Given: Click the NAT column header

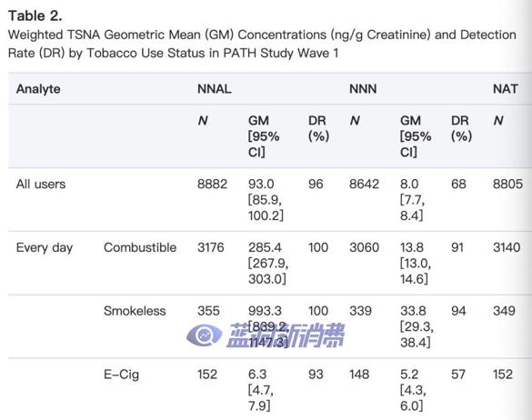Looking at the screenshot, I should (x=506, y=89).
